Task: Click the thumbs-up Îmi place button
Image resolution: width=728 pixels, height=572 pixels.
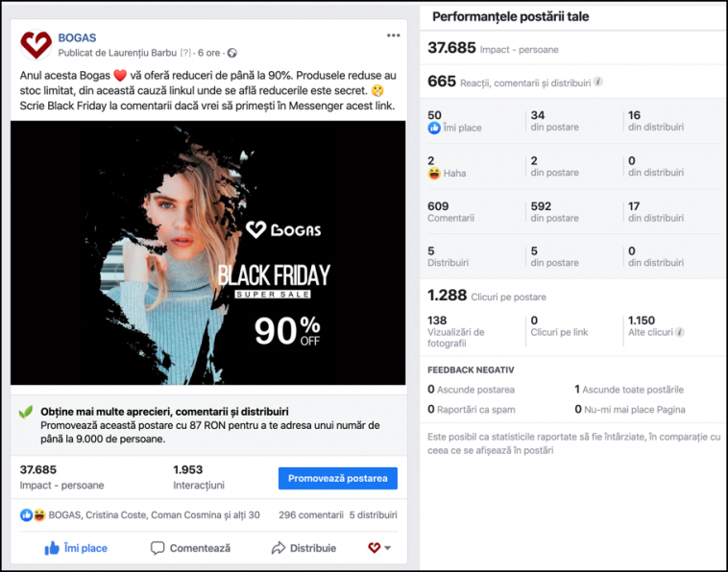Action: pyautogui.click(x=76, y=548)
